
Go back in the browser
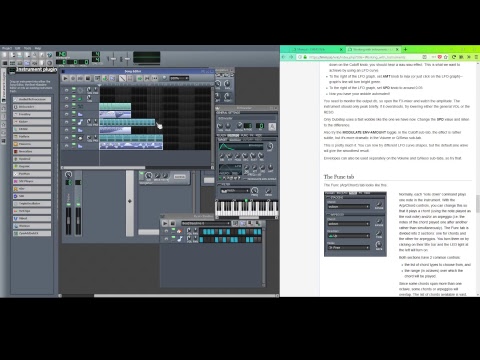pyautogui.click(x=283, y=57)
